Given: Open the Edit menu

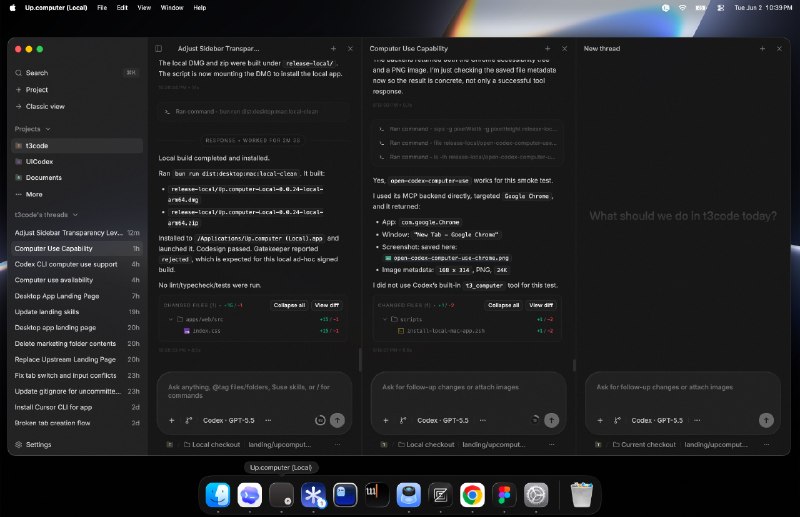Looking at the screenshot, I should pyautogui.click(x=122, y=8).
